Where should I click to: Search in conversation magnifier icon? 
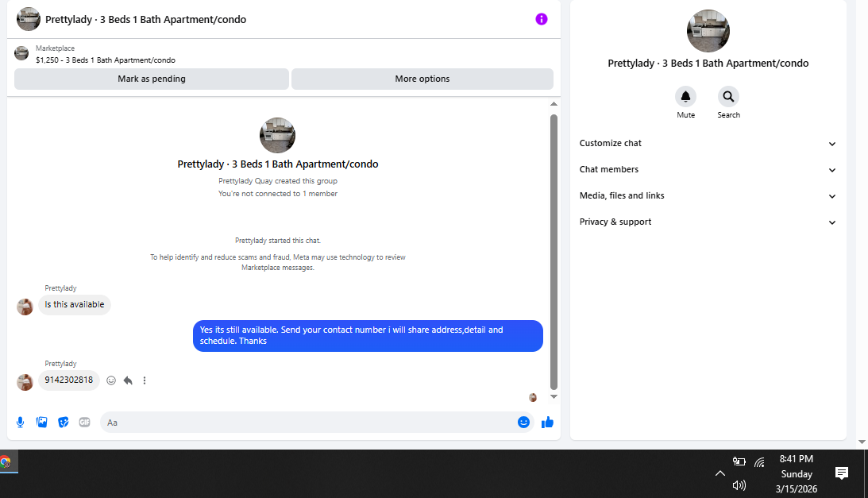728,97
